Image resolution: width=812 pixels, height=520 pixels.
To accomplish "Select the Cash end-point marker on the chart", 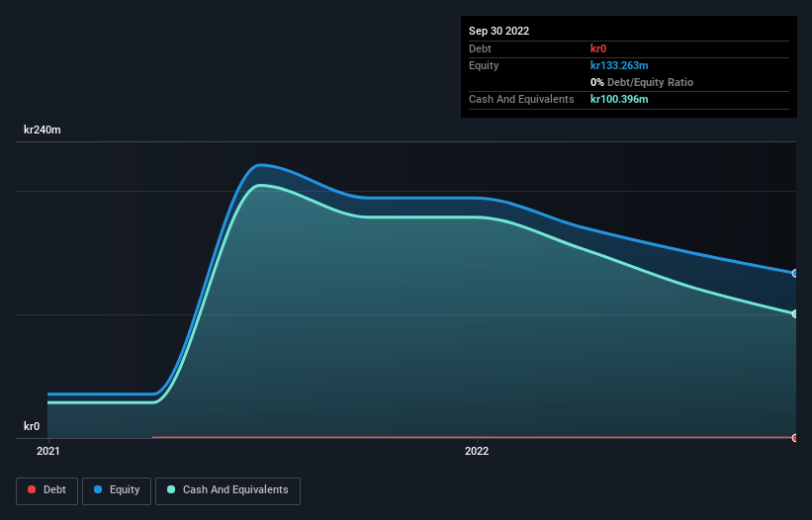I will (x=795, y=313).
